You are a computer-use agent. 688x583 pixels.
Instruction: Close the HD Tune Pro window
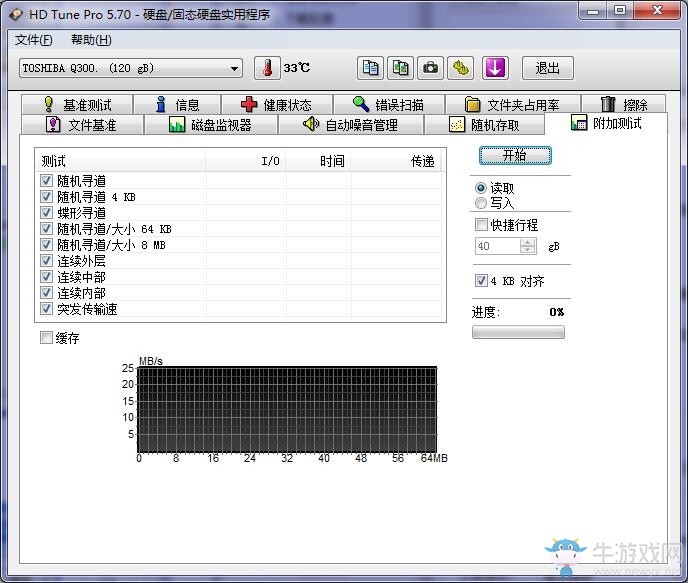pos(657,11)
